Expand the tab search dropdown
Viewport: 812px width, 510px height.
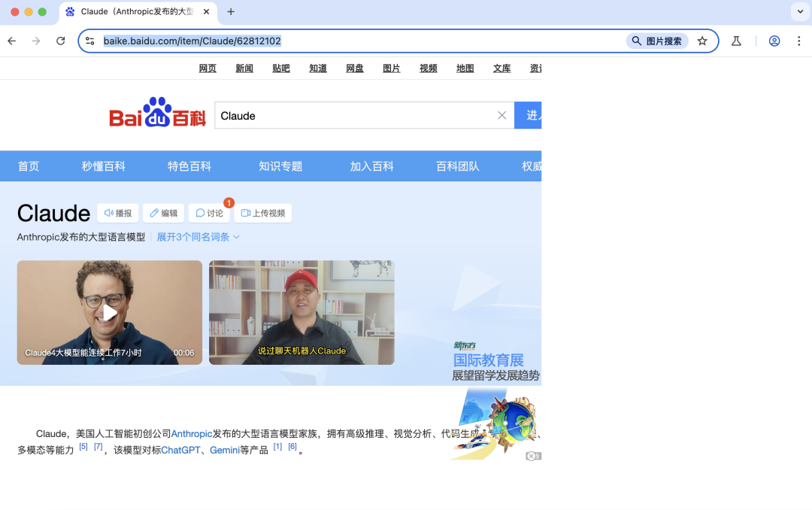pyautogui.click(x=800, y=11)
